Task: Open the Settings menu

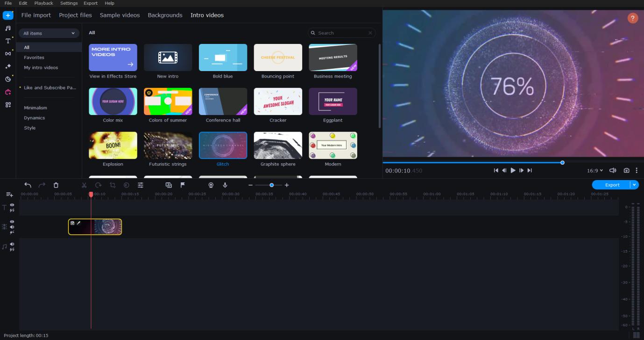Action: 69,3
